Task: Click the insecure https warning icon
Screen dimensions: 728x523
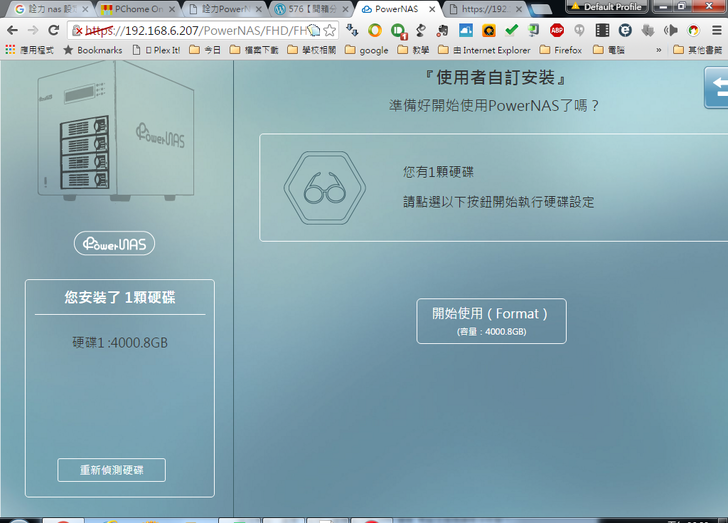Action: 77,31
